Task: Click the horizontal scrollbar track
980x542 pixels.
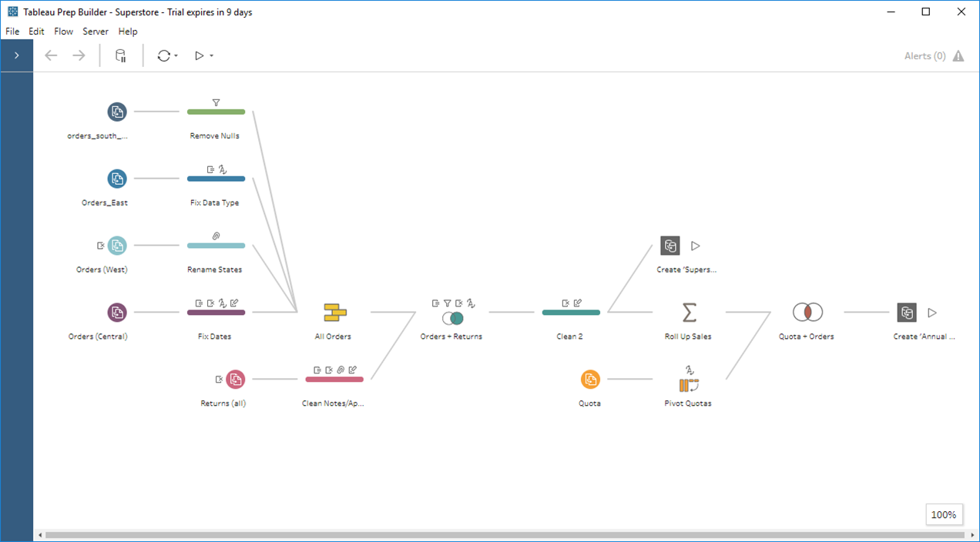Action: pos(505,534)
